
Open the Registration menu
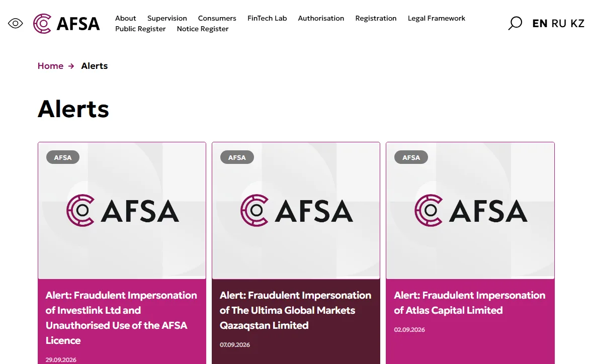376,18
